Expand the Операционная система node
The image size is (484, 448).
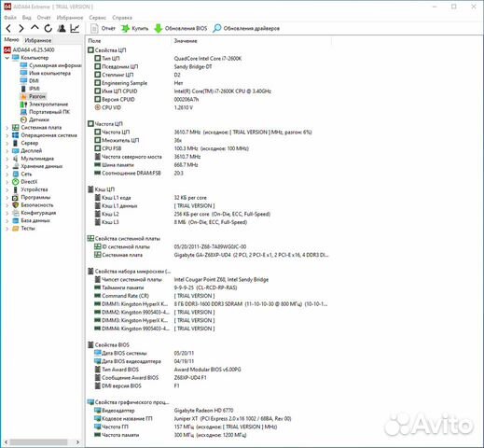click(7, 135)
